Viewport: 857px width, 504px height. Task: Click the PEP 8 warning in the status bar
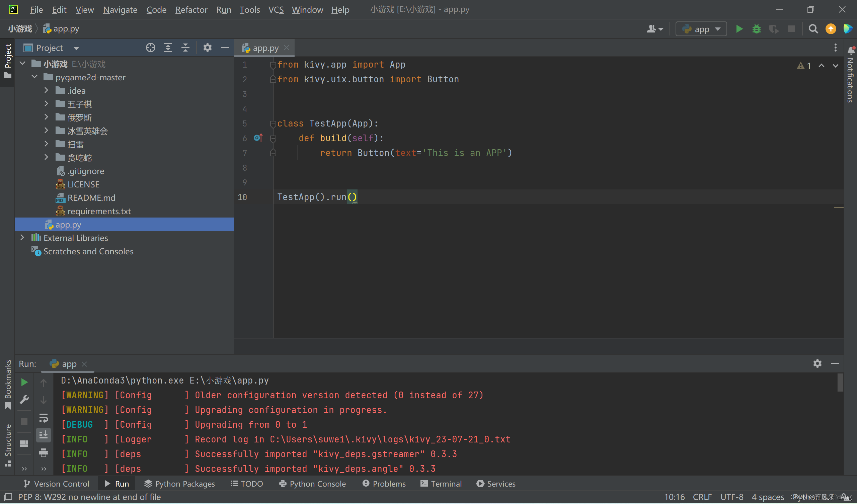90,497
